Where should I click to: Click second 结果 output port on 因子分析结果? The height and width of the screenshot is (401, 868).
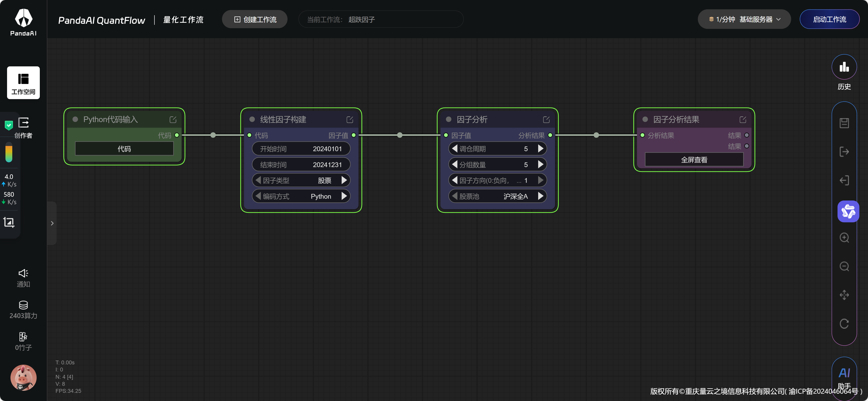point(747,146)
